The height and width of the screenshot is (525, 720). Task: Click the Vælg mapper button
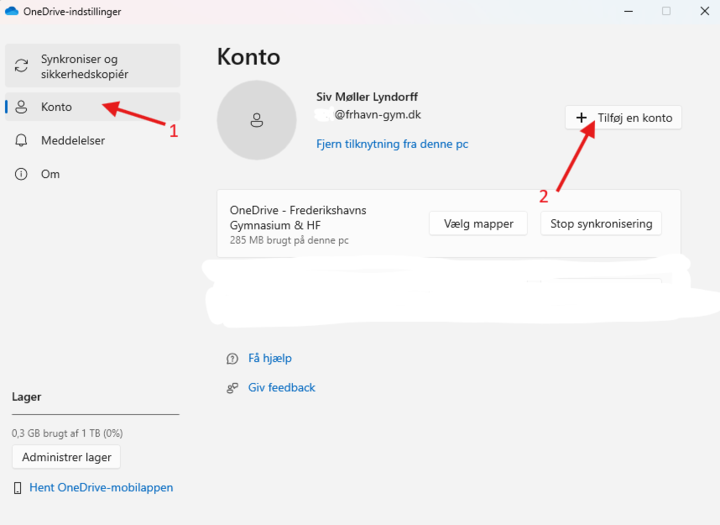[x=478, y=224]
